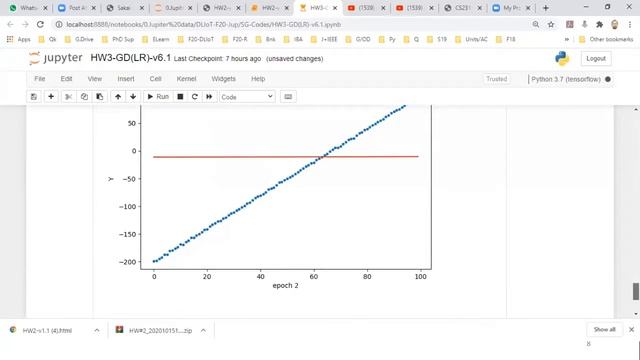Image resolution: width=640 pixels, height=360 pixels.
Task: Open the command palette keyboard icon
Action: click(288, 97)
